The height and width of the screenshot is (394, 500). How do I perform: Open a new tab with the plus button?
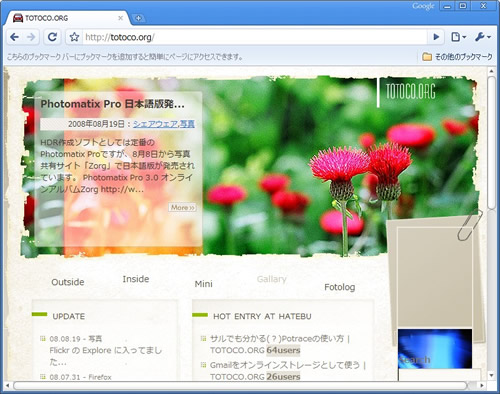(x=138, y=18)
